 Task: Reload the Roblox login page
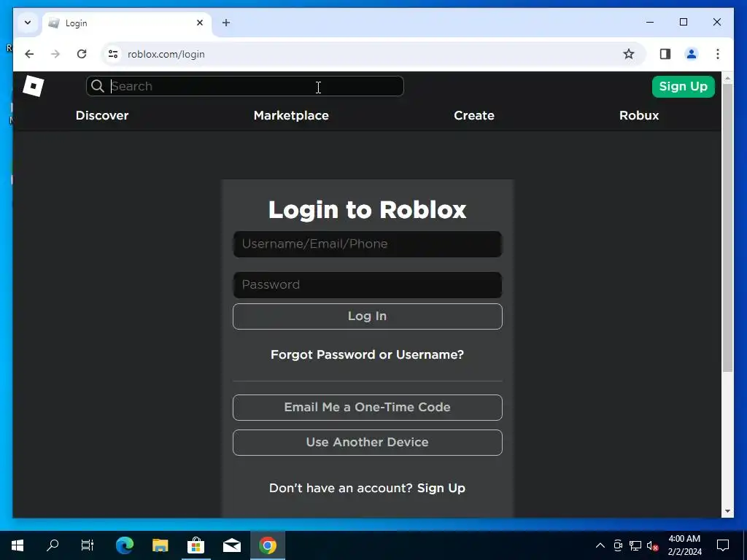click(82, 54)
